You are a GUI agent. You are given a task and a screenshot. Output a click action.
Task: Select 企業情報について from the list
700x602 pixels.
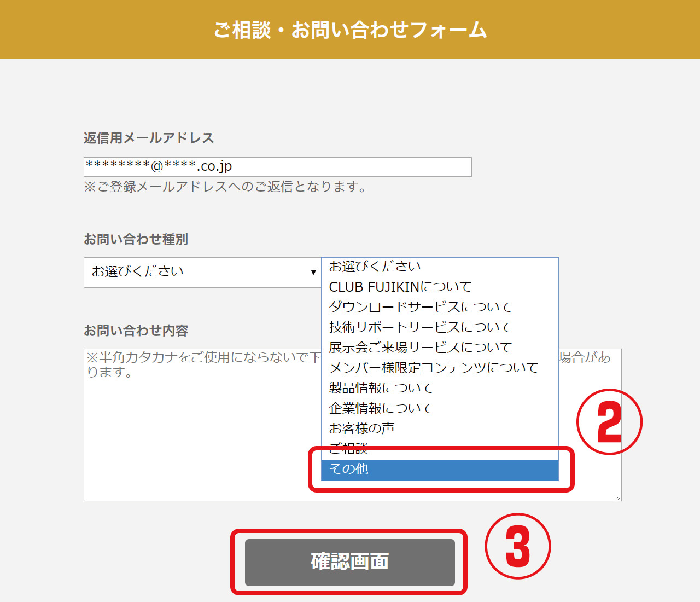tap(381, 408)
